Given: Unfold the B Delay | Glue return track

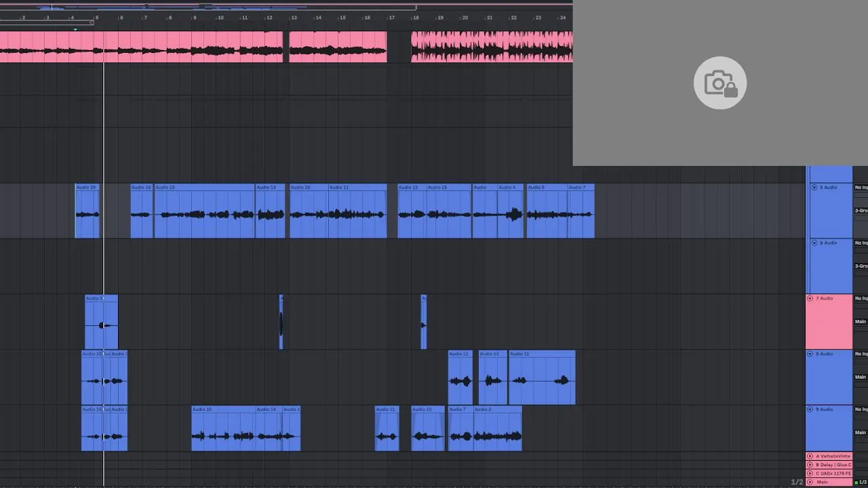Looking at the screenshot, I should (x=810, y=465).
